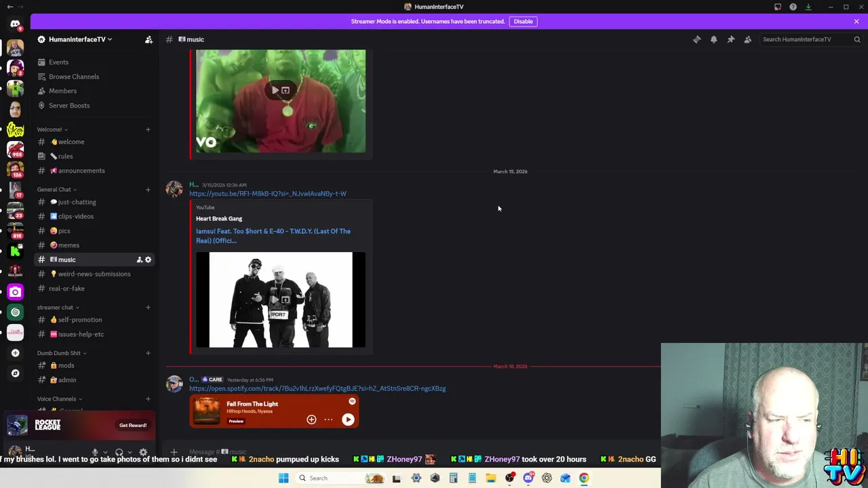Open User Settings gear
Viewport: 868px width, 488px height.
[143, 452]
